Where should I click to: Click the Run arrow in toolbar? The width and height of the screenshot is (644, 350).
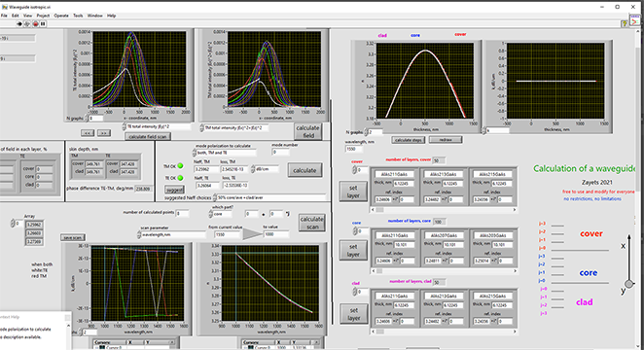[x=18, y=24]
